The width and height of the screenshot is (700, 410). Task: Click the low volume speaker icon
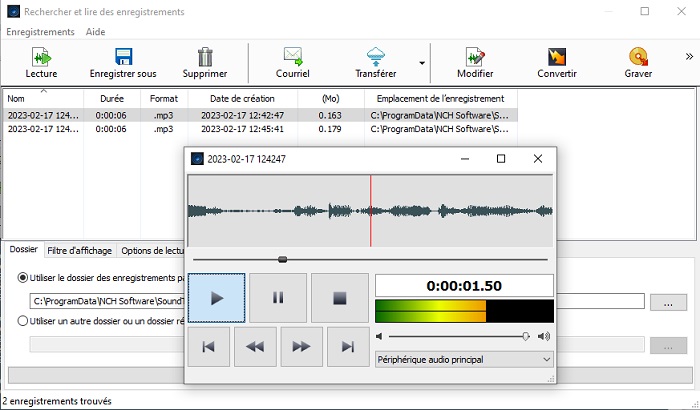pyautogui.click(x=379, y=336)
